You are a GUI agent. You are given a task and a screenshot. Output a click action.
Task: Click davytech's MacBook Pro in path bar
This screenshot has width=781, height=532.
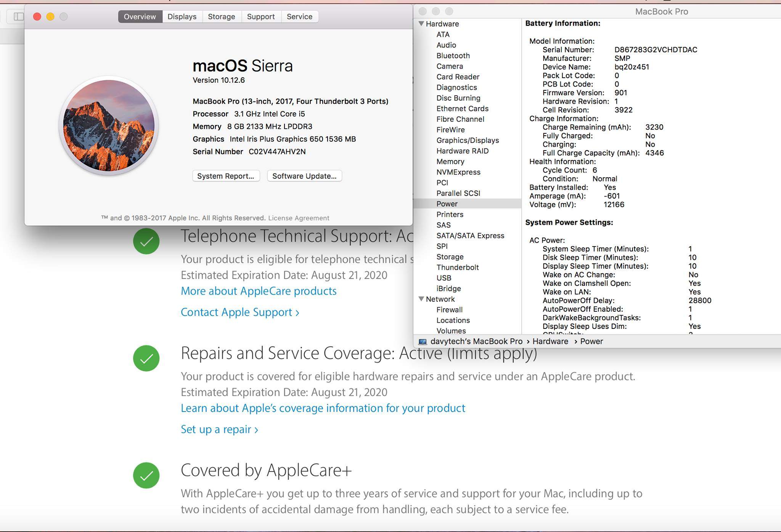[x=476, y=341]
